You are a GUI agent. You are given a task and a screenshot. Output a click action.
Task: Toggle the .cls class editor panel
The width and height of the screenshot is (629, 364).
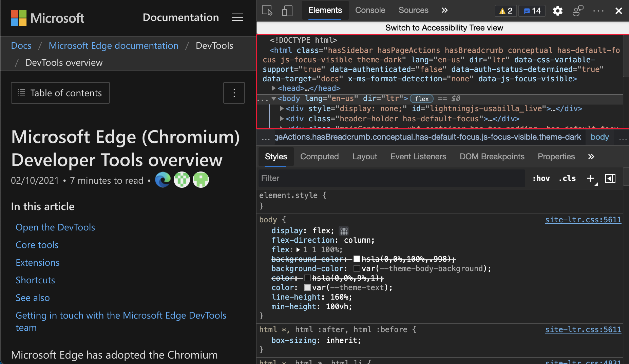567,178
